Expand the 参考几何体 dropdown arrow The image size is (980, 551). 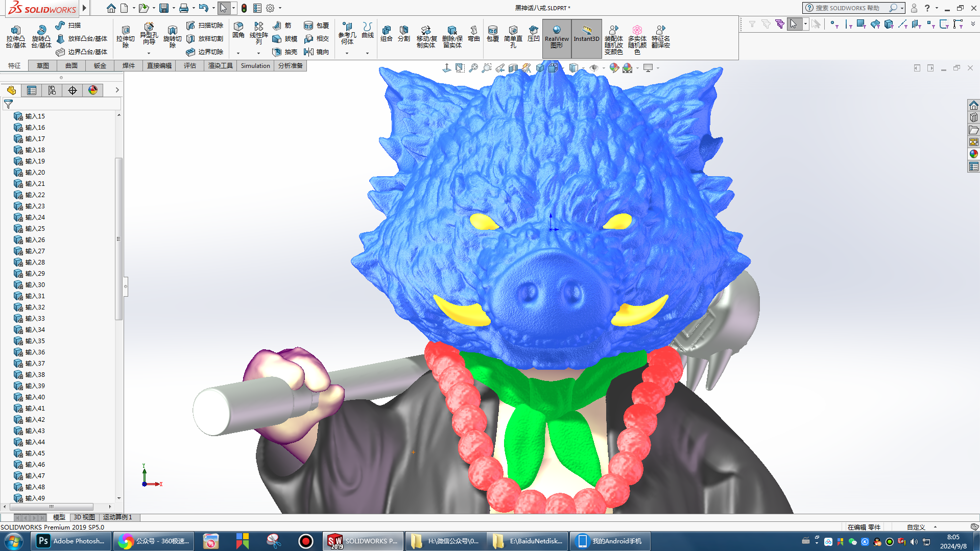[x=347, y=53]
